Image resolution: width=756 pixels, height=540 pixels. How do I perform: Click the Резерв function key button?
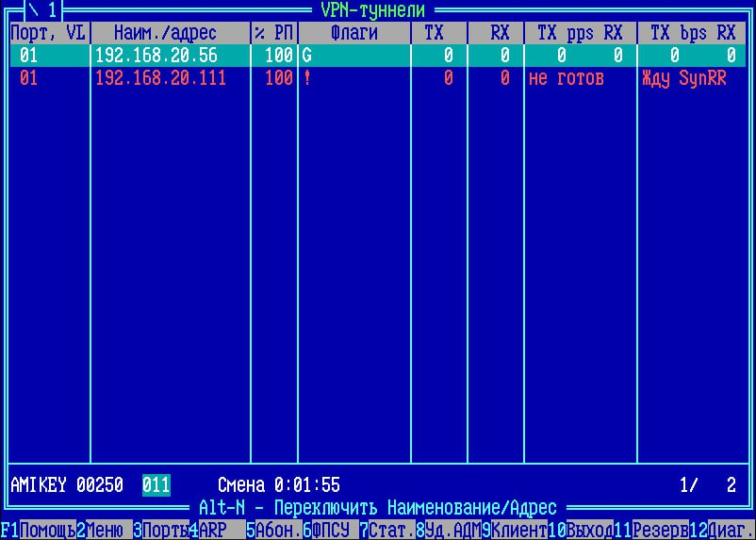(660, 531)
